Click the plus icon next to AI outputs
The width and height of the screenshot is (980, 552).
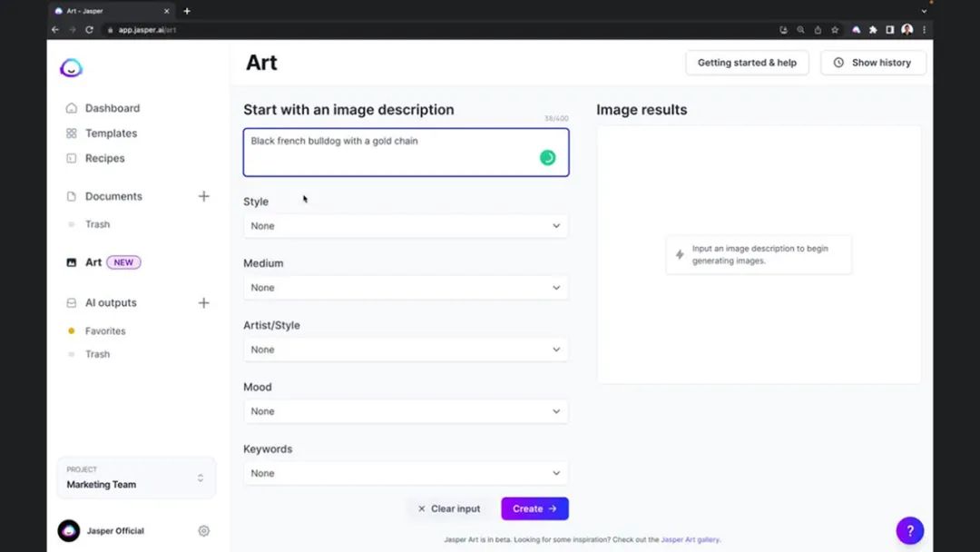pos(203,303)
